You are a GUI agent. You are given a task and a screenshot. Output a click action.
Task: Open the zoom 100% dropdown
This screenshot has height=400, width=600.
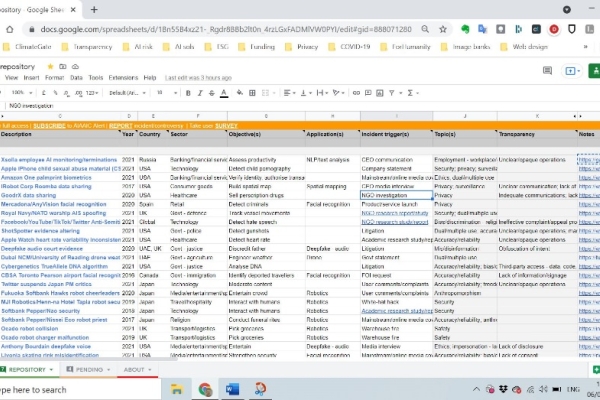pos(24,91)
